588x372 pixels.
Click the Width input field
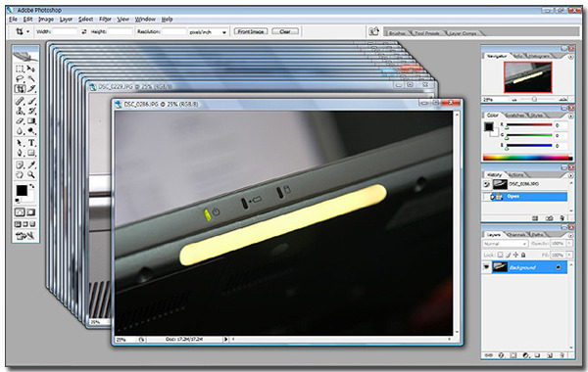[x=65, y=32]
